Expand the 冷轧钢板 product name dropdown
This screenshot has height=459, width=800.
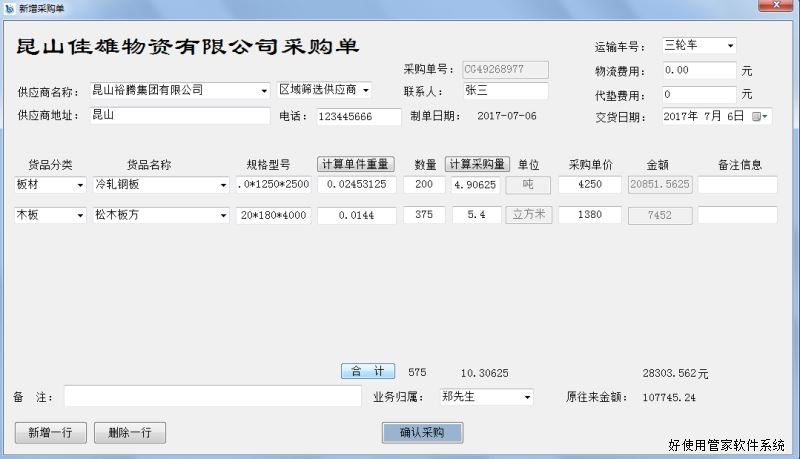coord(222,185)
